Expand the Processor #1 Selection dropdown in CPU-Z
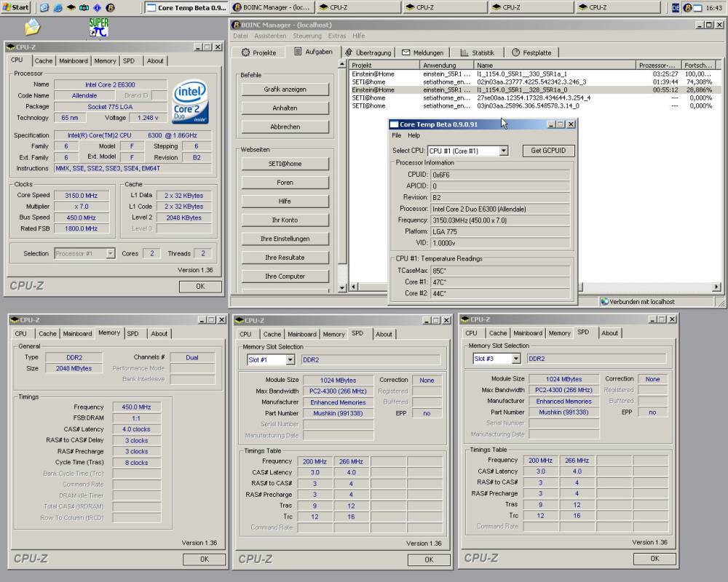The image size is (728, 582). [110, 253]
